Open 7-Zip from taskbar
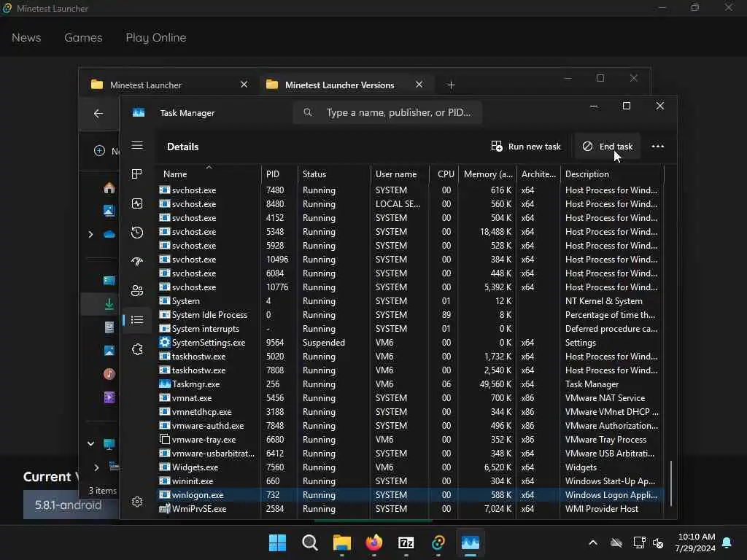 406,542
